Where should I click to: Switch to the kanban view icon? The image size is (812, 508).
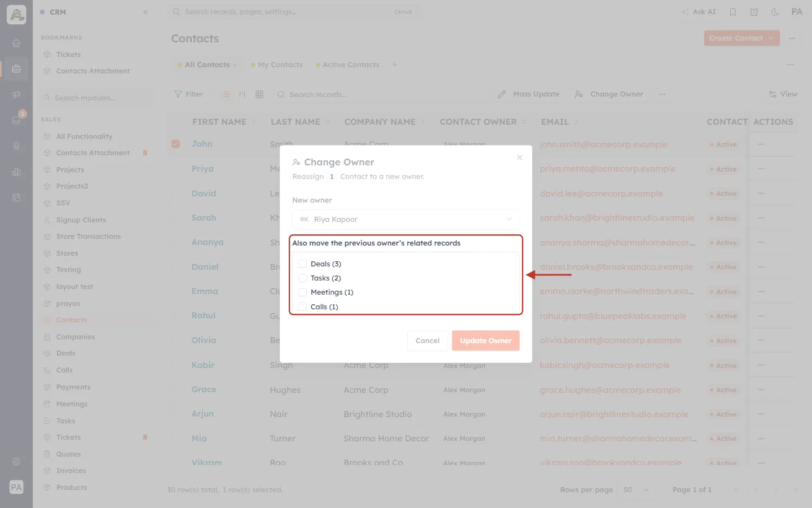click(242, 94)
